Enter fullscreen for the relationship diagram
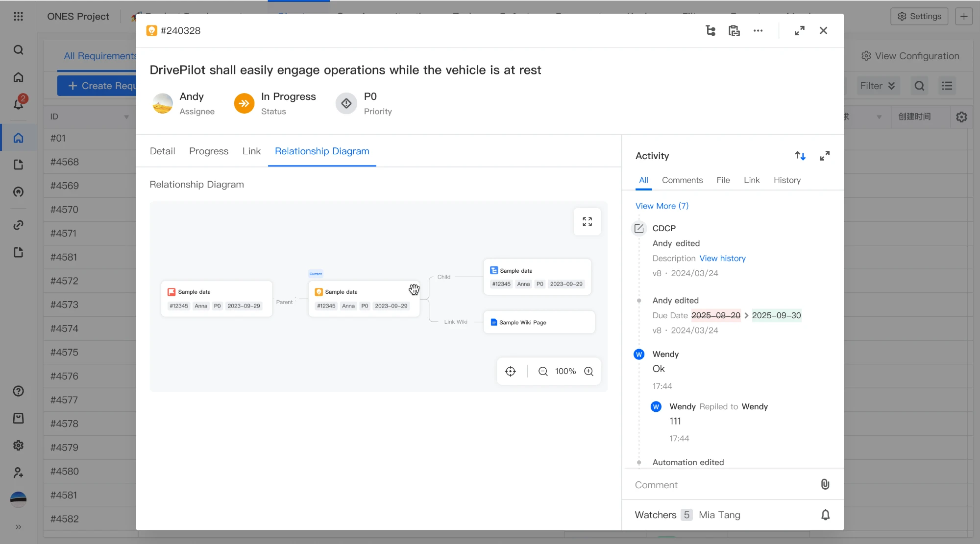 pyautogui.click(x=587, y=222)
